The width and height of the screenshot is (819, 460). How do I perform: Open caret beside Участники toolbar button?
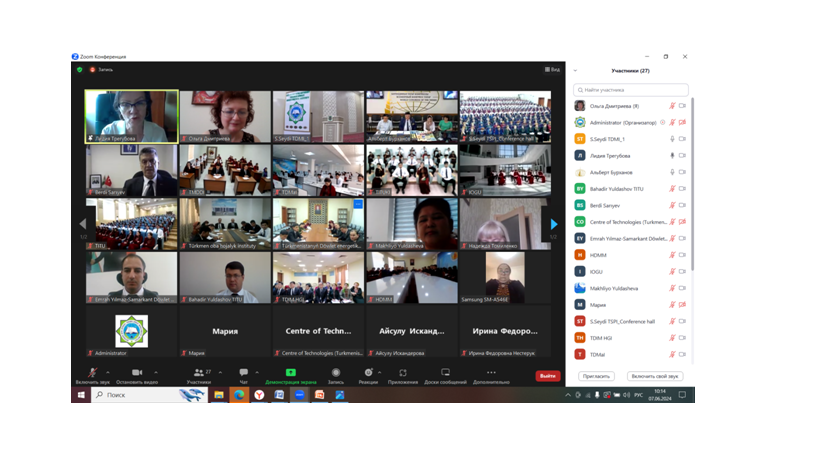point(220,372)
